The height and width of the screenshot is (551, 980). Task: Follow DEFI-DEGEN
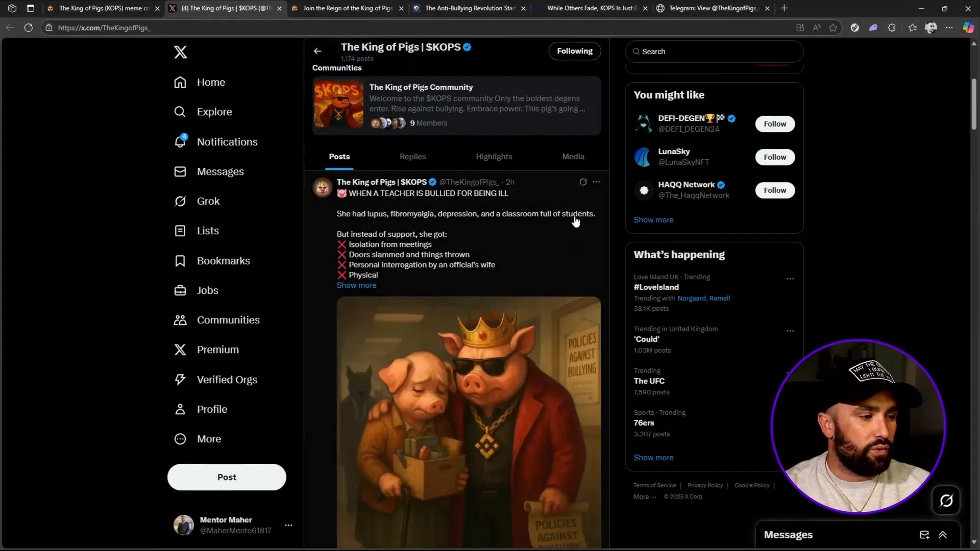(775, 124)
